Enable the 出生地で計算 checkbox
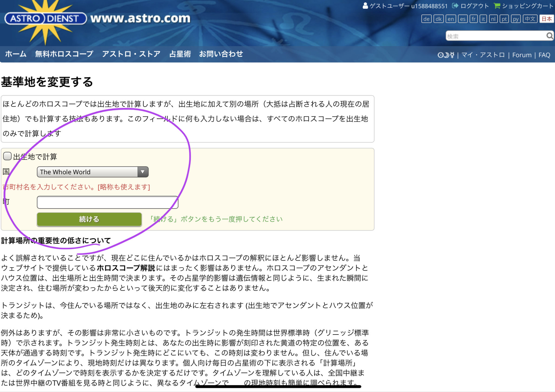Viewport: 555px width, 392px height. point(7,156)
